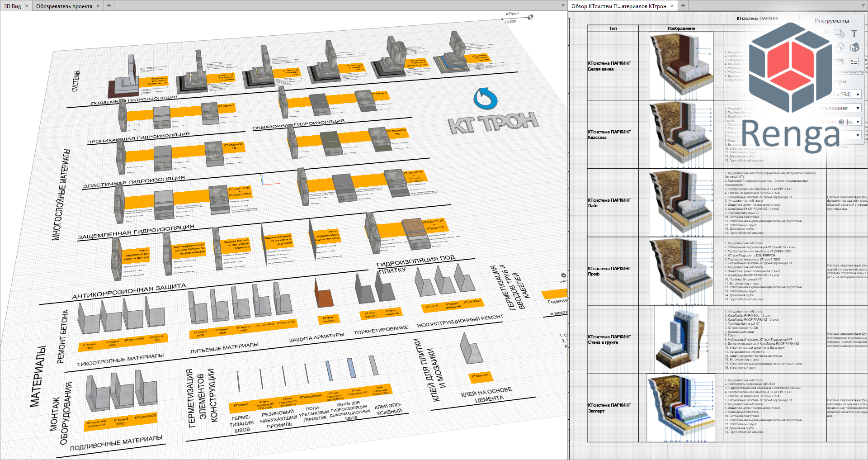Click the ЗАЩИТА АРМАТУРЫ label
Image resolution: width=868 pixels, height=460 pixels.
click(316, 337)
